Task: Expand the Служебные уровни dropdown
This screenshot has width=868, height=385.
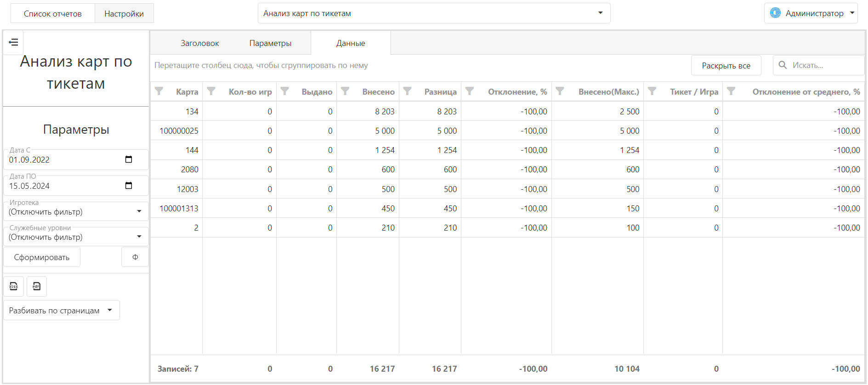Action: (76, 237)
